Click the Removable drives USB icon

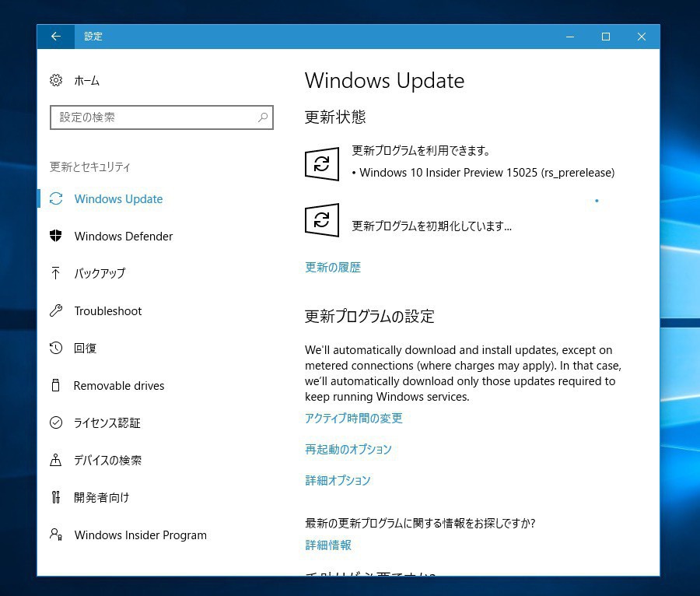tap(55, 385)
